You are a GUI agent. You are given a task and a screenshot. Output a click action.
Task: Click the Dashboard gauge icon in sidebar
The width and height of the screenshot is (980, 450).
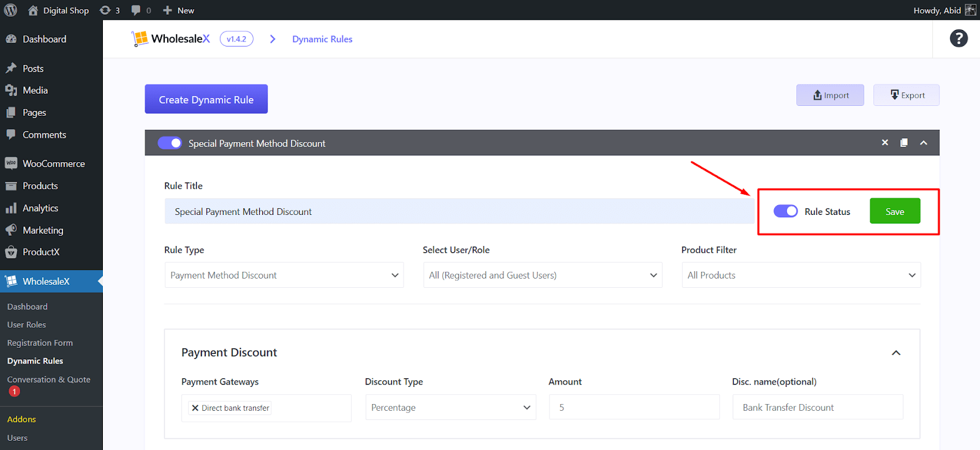click(x=11, y=39)
